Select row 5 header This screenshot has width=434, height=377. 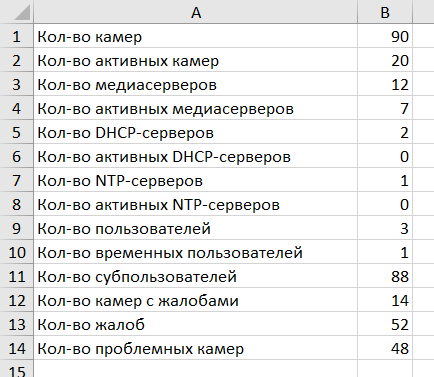[x=17, y=132]
